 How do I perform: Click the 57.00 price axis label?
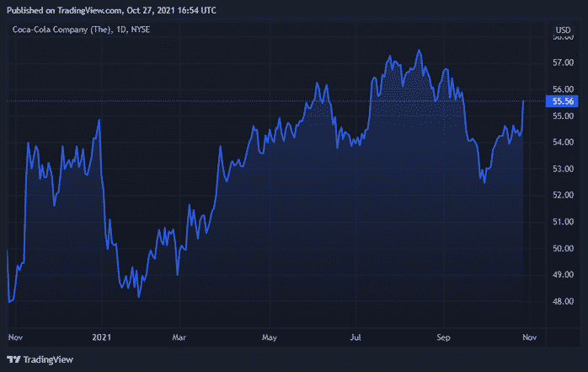click(x=564, y=62)
